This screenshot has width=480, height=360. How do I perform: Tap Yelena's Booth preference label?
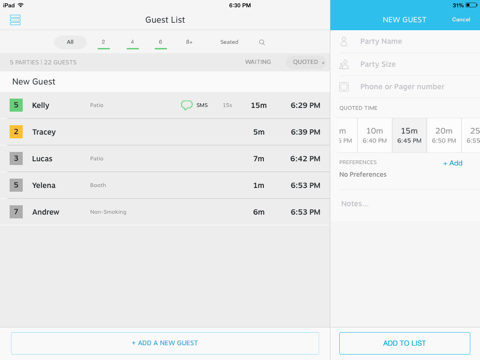(x=98, y=185)
